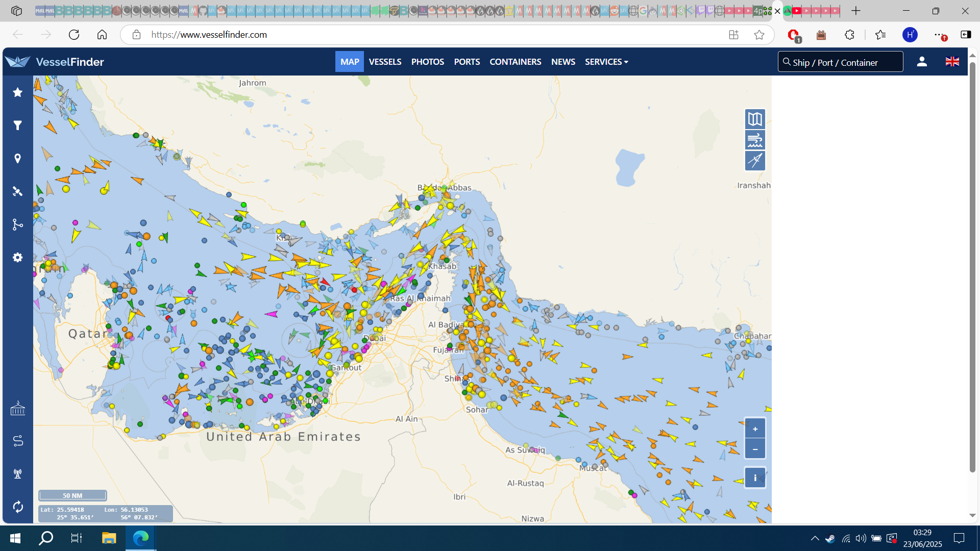
Task: Open the ports building icon in the sidebar
Action: coord(18,408)
